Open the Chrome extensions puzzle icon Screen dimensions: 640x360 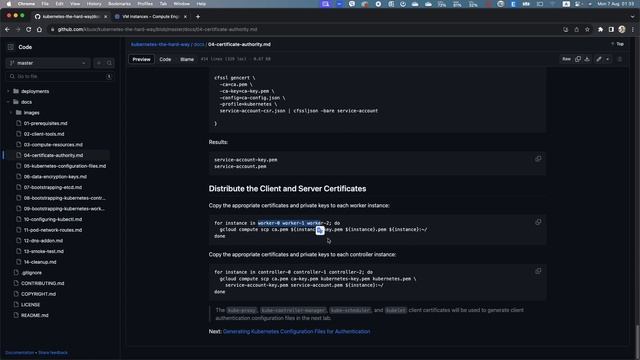pyautogui.click(x=600, y=29)
